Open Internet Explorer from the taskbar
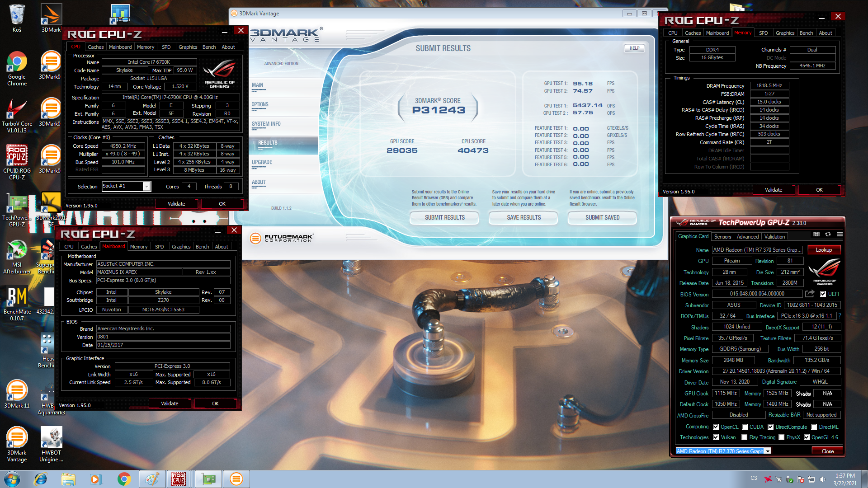Viewport: 868px width, 488px height. [x=41, y=479]
